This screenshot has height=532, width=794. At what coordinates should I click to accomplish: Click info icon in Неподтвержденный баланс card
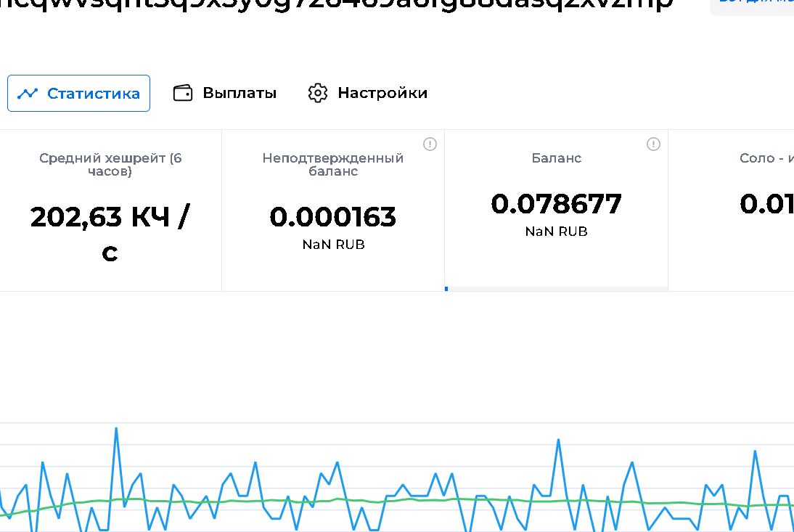pos(430,144)
